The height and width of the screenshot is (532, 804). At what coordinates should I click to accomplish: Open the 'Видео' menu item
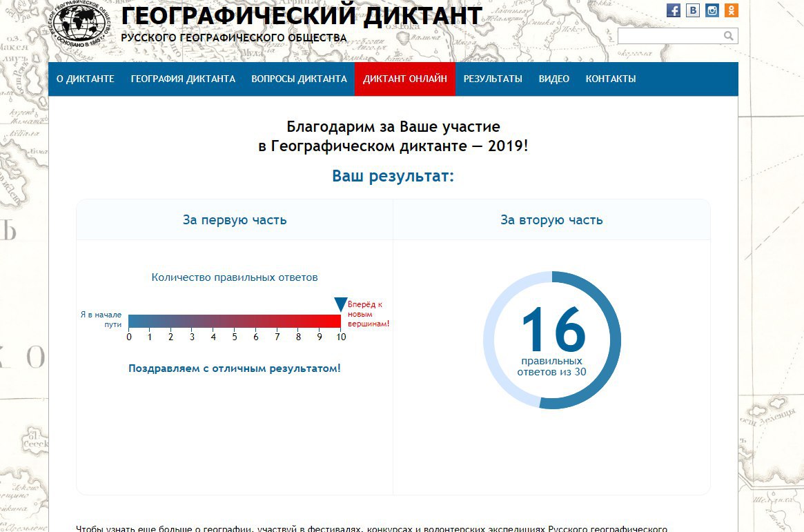pyautogui.click(x=553, y=79)
